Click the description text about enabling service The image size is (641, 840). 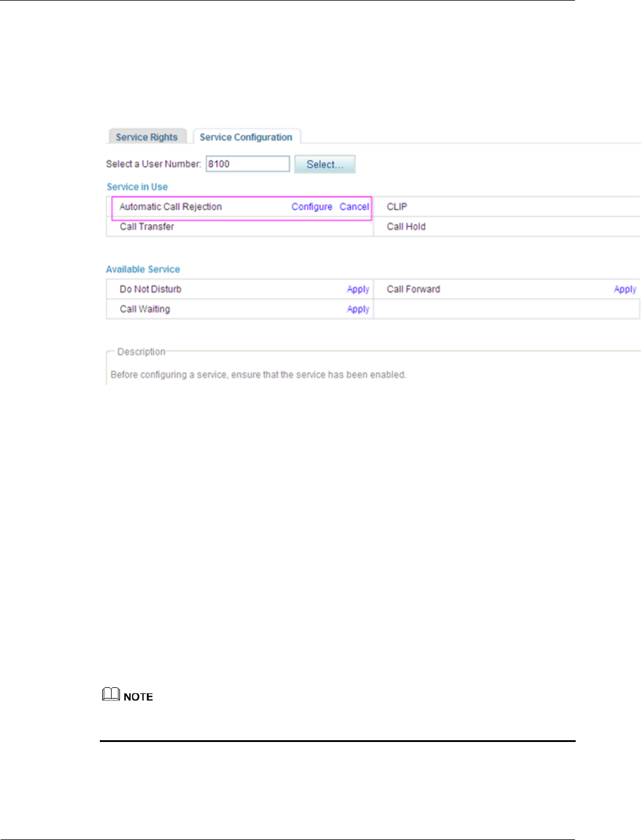click(258, 375)
